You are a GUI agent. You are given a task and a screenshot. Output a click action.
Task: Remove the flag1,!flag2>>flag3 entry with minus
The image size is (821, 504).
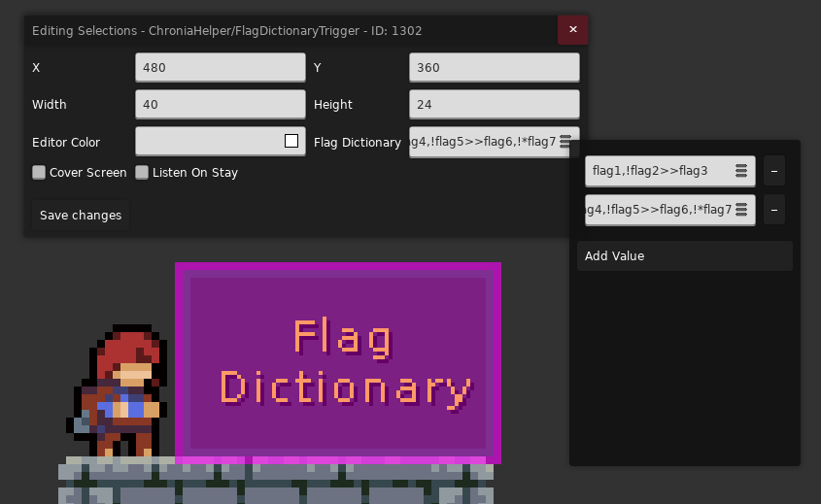(x=773, y=171)
